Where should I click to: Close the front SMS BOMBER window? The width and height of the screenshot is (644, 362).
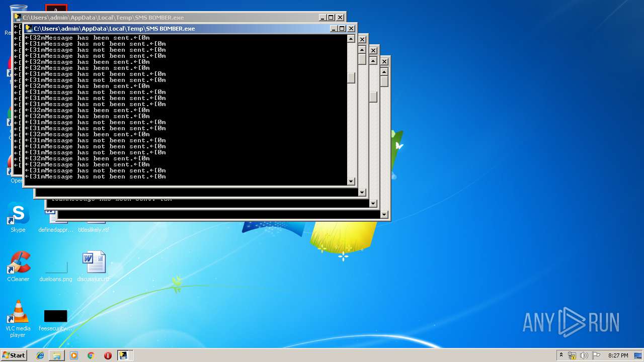tap(352, 29)
